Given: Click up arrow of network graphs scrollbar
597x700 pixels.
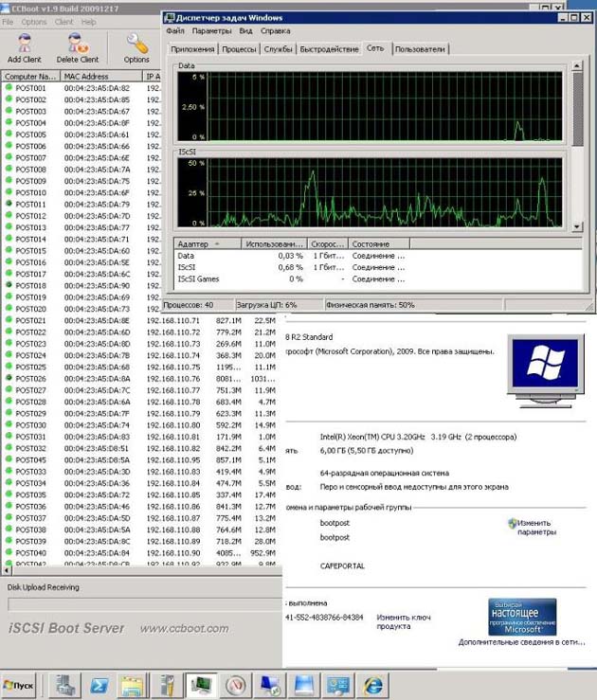Looking at the screenshot, I should [577, 66].
